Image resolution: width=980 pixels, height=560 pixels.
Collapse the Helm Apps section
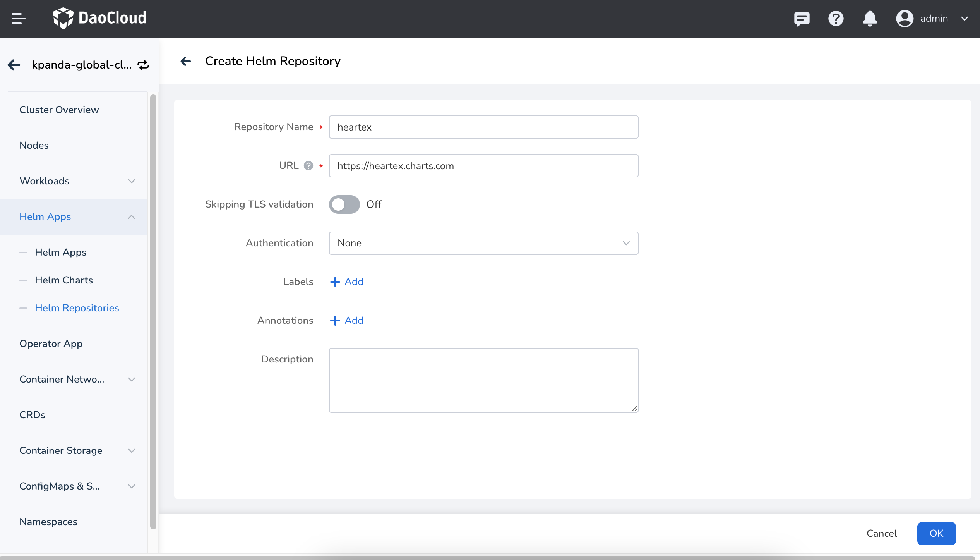(132, 217)
